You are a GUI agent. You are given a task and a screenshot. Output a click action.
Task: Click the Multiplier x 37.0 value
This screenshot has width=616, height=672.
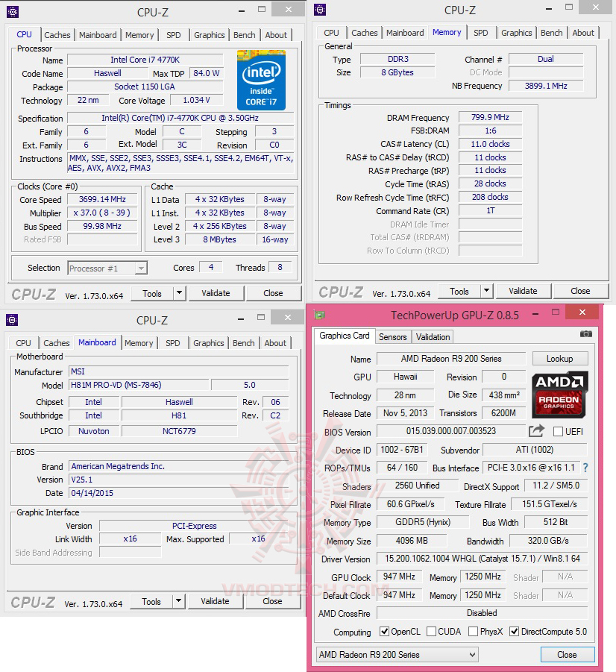click(x=102, y=213)
